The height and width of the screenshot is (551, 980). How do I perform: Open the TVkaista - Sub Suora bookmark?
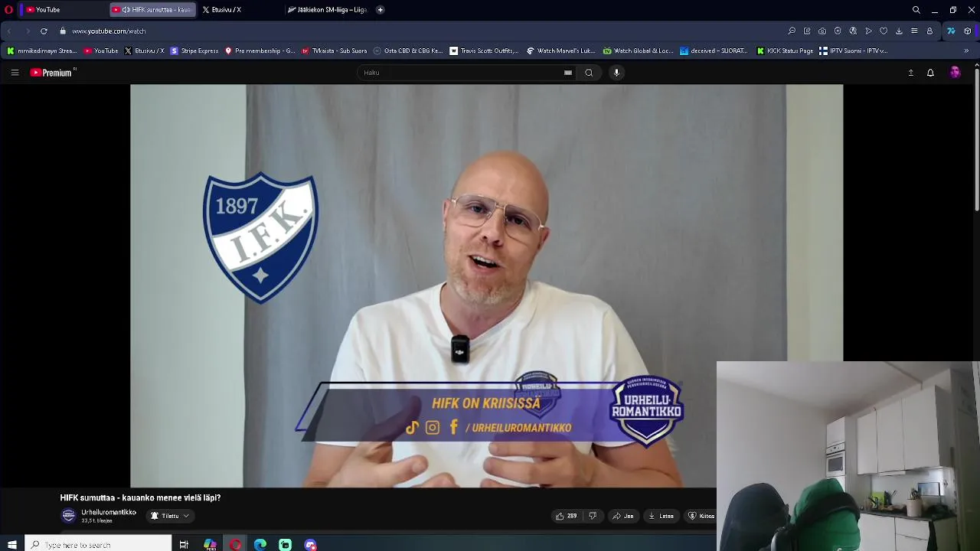335,51
